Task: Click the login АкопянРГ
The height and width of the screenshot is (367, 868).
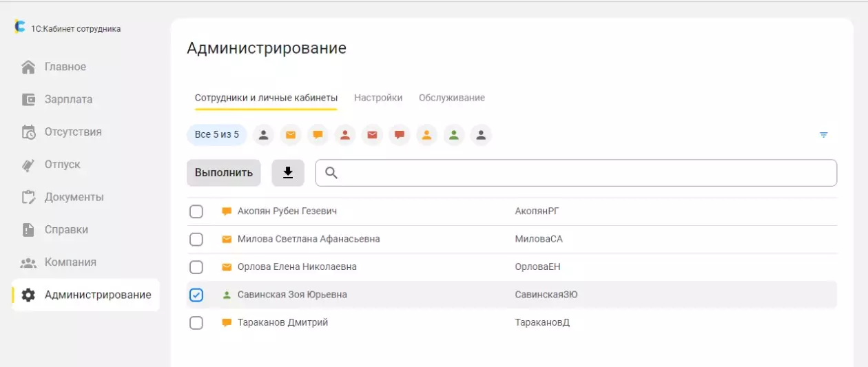Action: pyautogui.click(x=536, y=211)
